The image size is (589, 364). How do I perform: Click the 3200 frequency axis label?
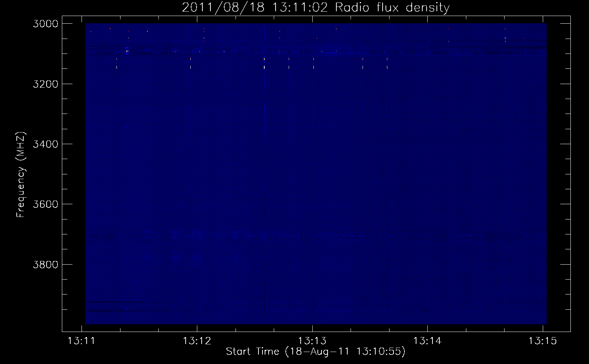(x=46, y=84)
